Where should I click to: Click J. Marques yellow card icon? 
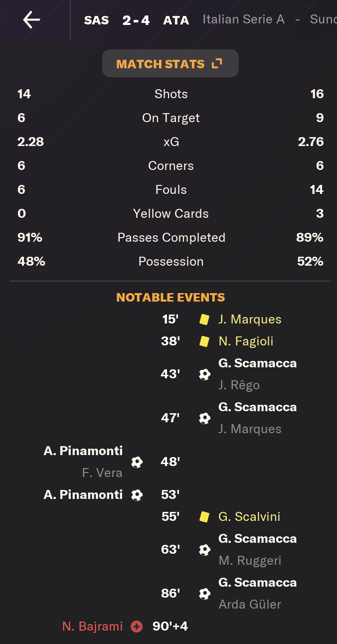(204, 320)
